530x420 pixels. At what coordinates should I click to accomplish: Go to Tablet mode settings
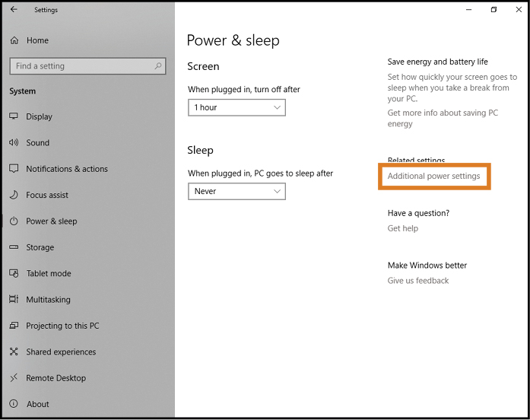pyautogui.click(x=49, y=273)
